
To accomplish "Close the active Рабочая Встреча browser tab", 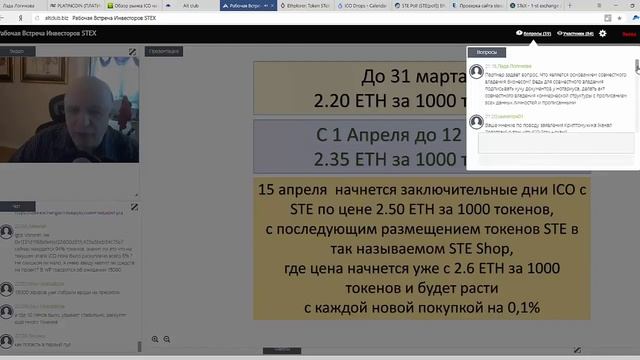I will [272, 6].
